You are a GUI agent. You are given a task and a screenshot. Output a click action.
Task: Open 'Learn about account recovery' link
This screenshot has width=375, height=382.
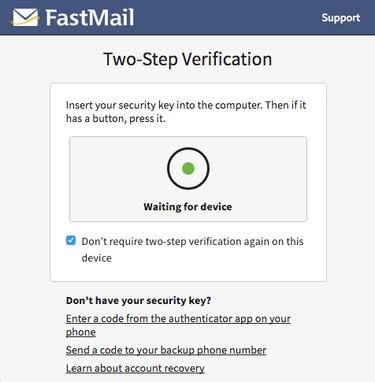[135, 368]
